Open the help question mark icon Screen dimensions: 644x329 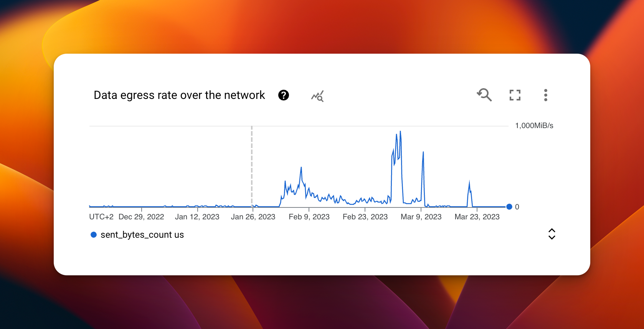(x=284, y=95)
